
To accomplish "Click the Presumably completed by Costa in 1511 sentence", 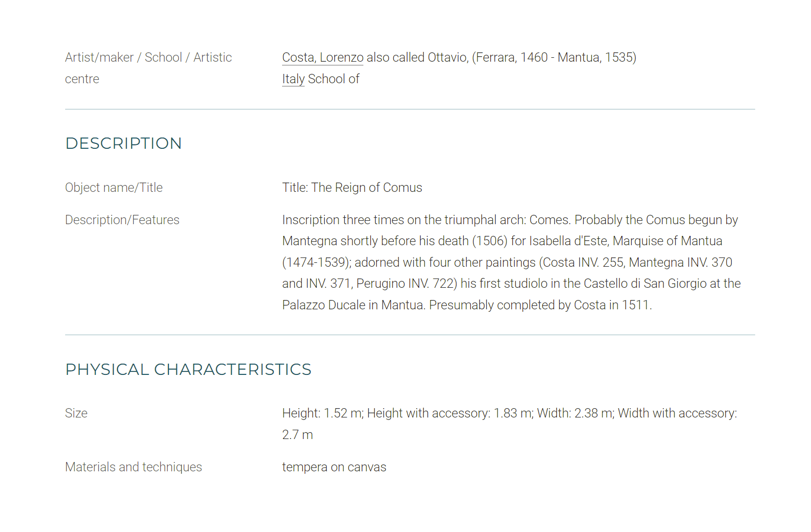I will (x=541, y=305).
